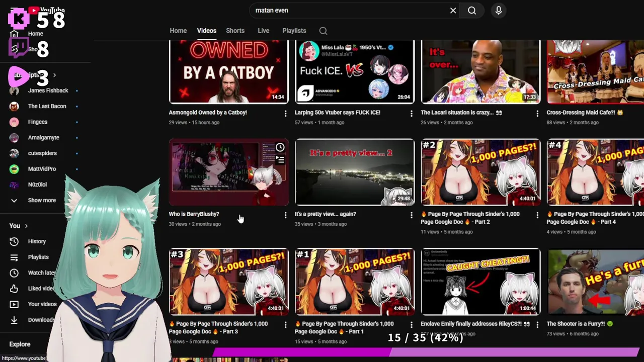Open N0z0lol subscription
Image resolution: width=644 pixels, height=362 pixels.
point(37,185)
